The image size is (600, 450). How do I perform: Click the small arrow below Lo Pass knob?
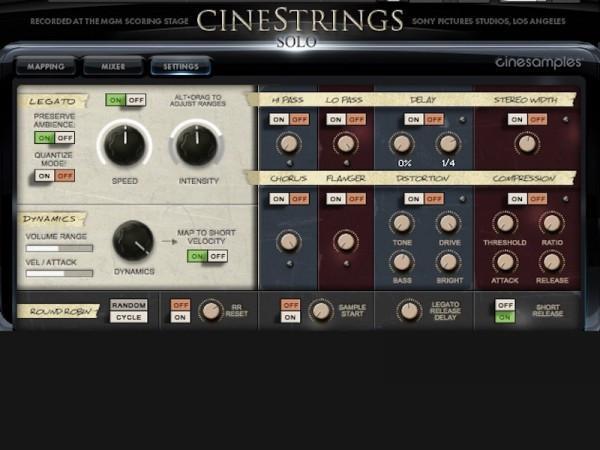(346, 163)
